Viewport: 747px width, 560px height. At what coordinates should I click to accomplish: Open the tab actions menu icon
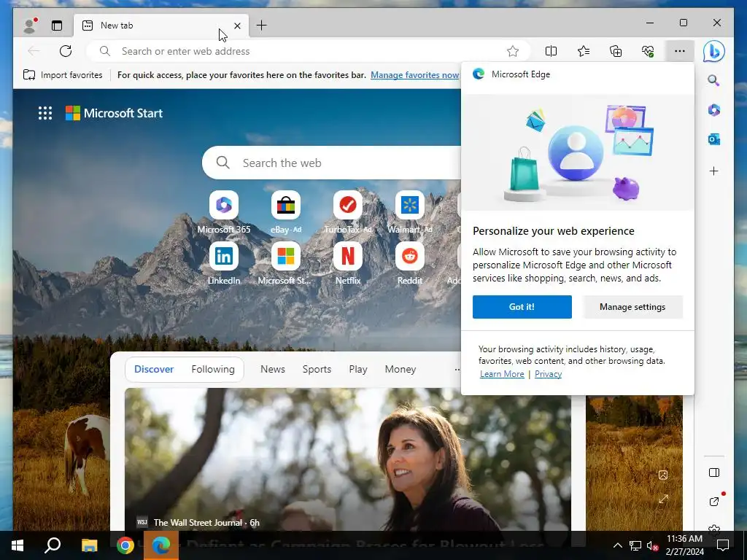coord(57,26)
